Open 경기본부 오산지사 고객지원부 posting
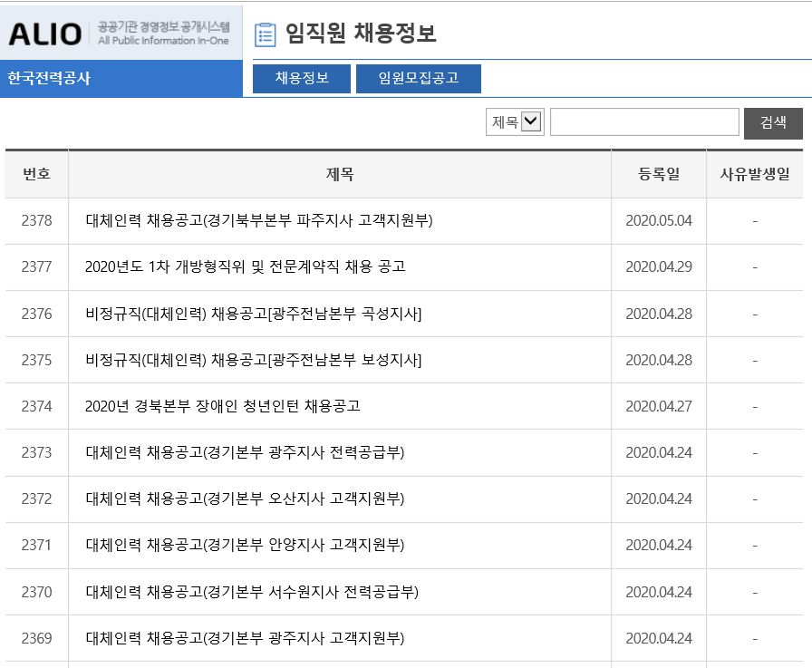The height and width of the screenshot is (668, 812). (x=245, y=499)
